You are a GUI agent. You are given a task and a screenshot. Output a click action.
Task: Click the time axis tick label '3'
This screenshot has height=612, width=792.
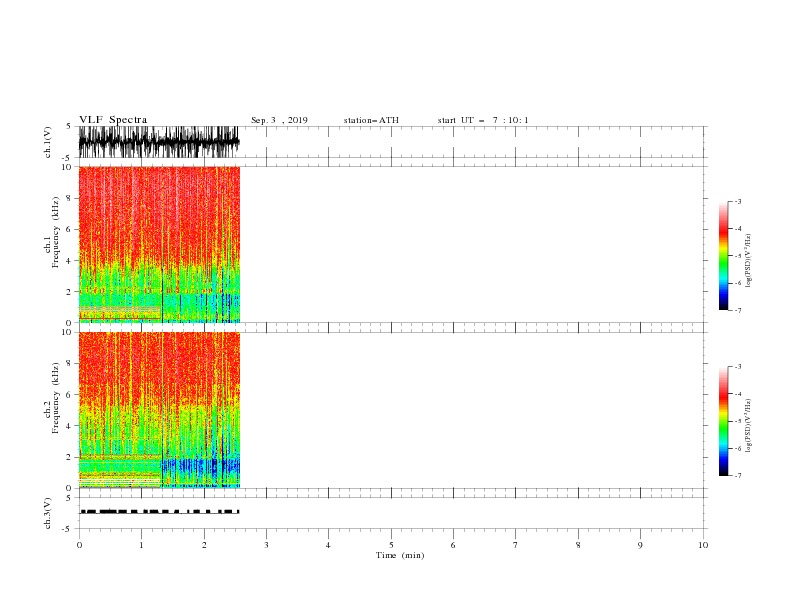click(x=266, y=545)
